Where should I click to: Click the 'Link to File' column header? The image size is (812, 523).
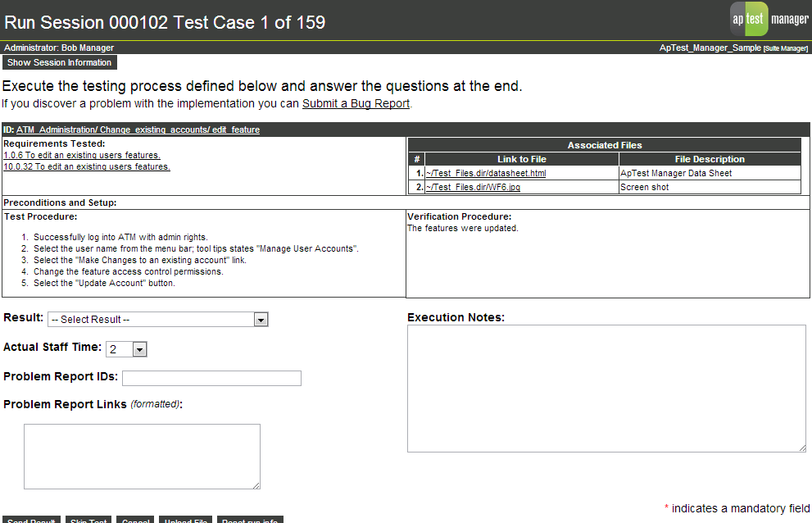[521, 159]
